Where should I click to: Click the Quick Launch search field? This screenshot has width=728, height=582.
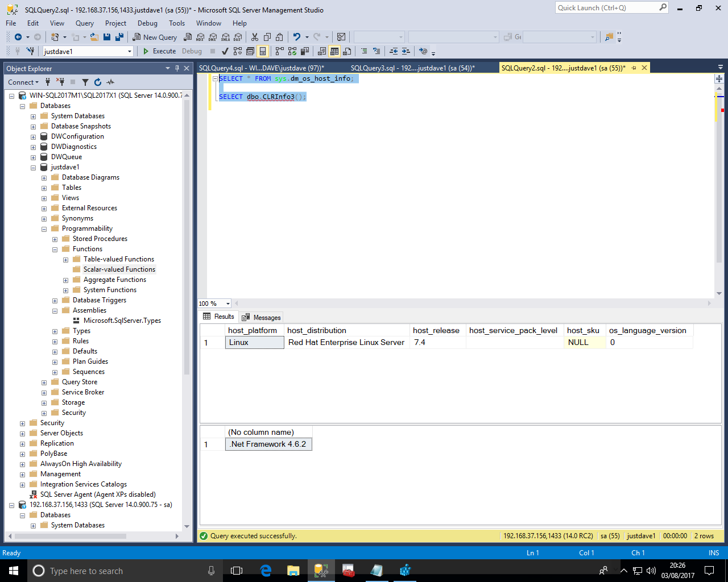[607, 8]
